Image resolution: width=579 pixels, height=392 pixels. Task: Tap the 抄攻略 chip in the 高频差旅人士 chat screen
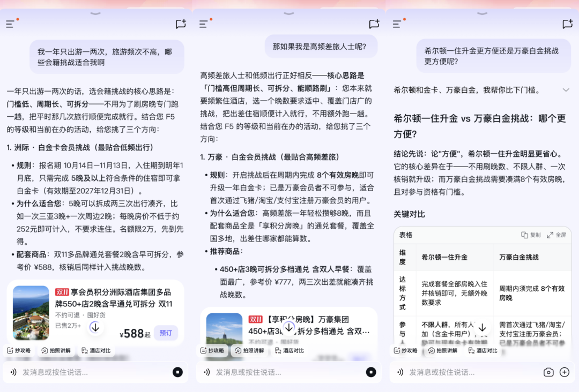pyautogui.click(x=213, y=351)
